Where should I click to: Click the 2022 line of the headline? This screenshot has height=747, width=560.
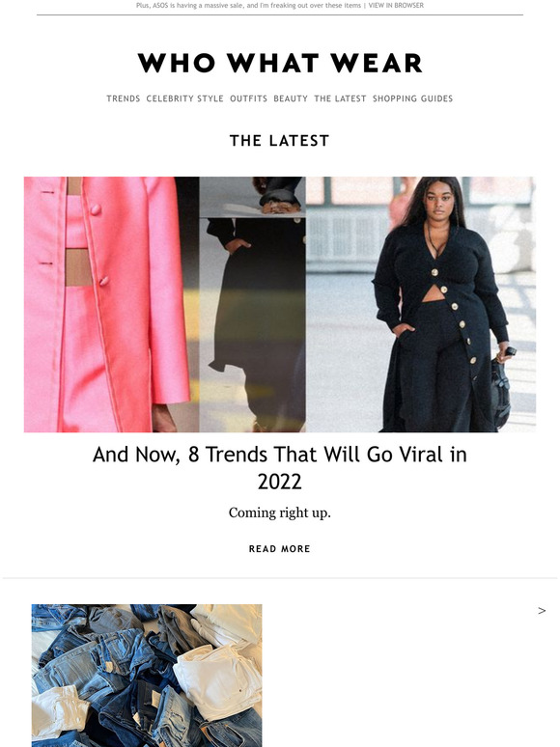(x=279, y=482)
